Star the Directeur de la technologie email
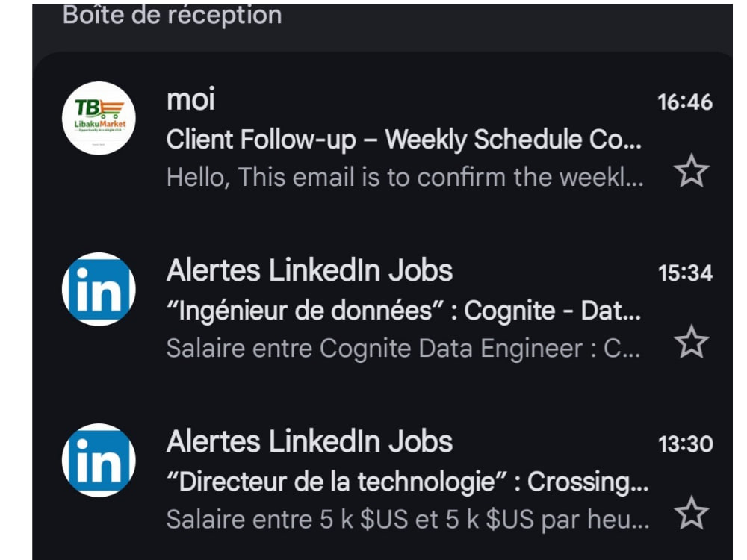Image resolution: width=747 pixels, height=560 pixels. coord(691,512)
